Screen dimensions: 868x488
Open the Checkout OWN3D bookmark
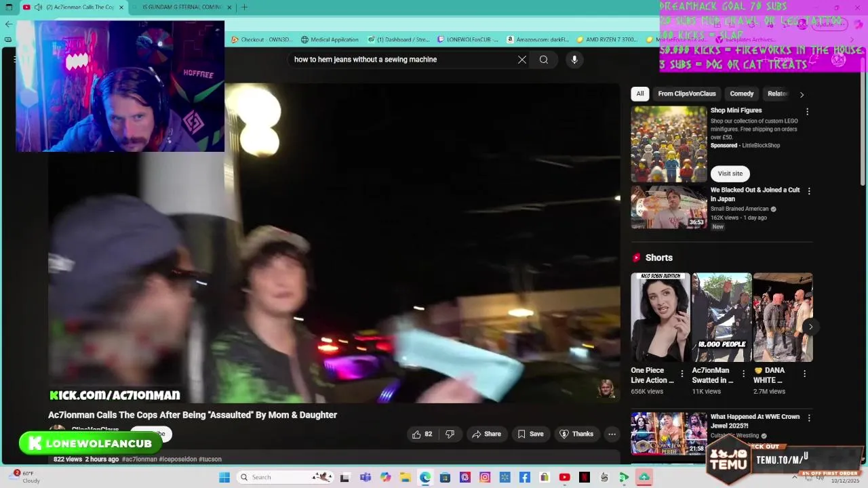(x=261, y=39)
